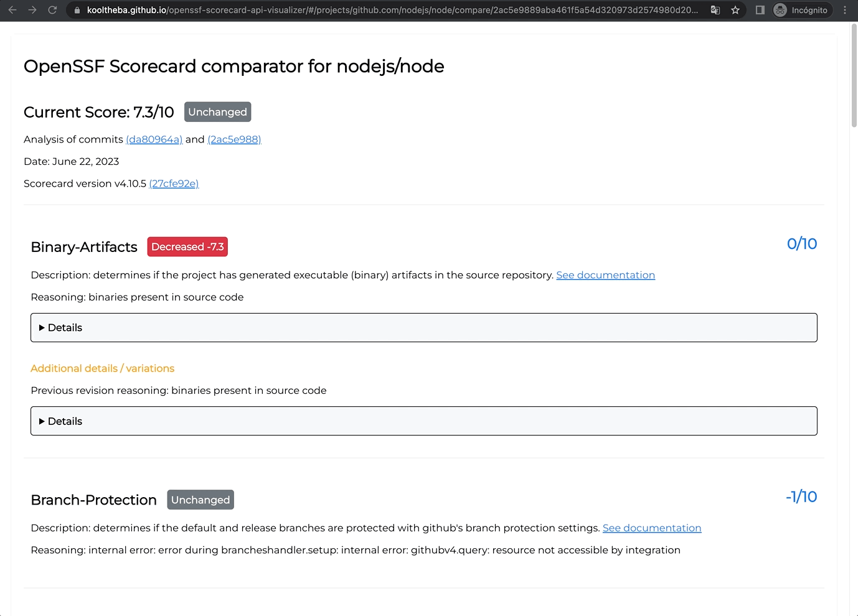Toggle the browser side panel icon
858x616 pixels.
point(760,10)
